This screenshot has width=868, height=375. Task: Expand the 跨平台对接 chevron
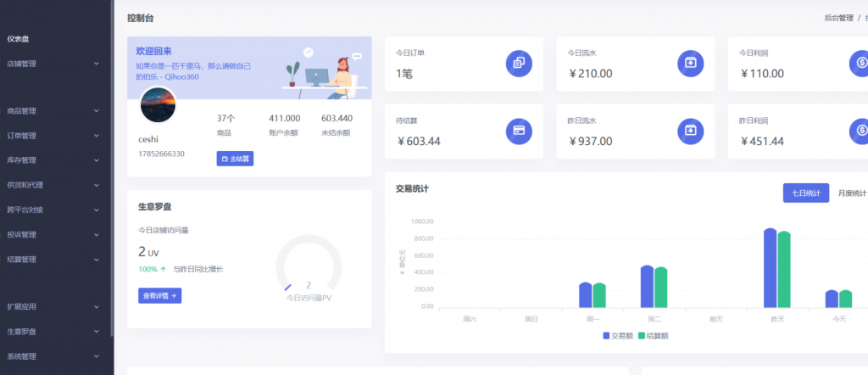click(97, 210)
